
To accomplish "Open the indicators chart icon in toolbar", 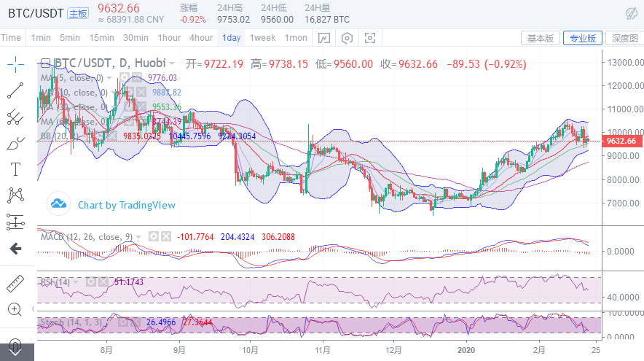I will click(324, 38).
